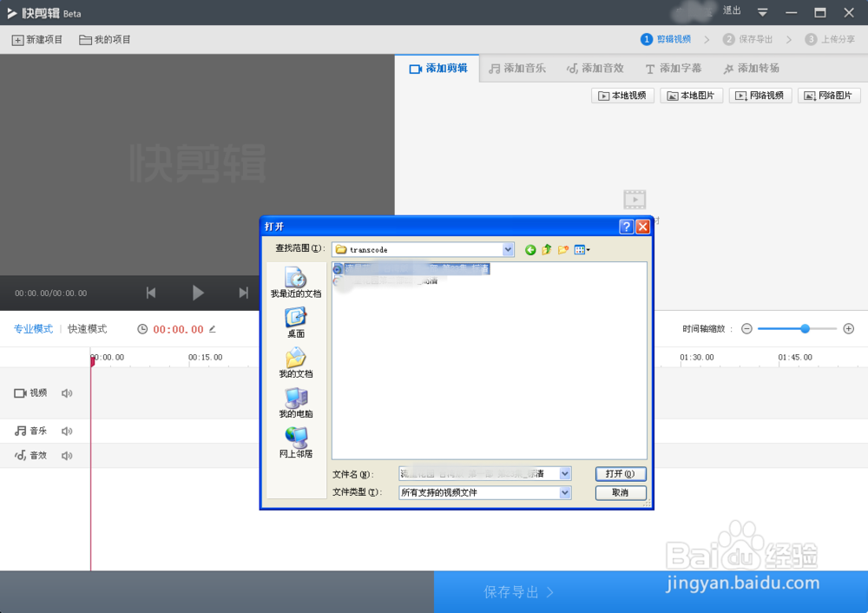The height and width of the screenshot is (613, 868).
Task: Click 退出 logout link in title bar
Action: [x=732, y=10]
